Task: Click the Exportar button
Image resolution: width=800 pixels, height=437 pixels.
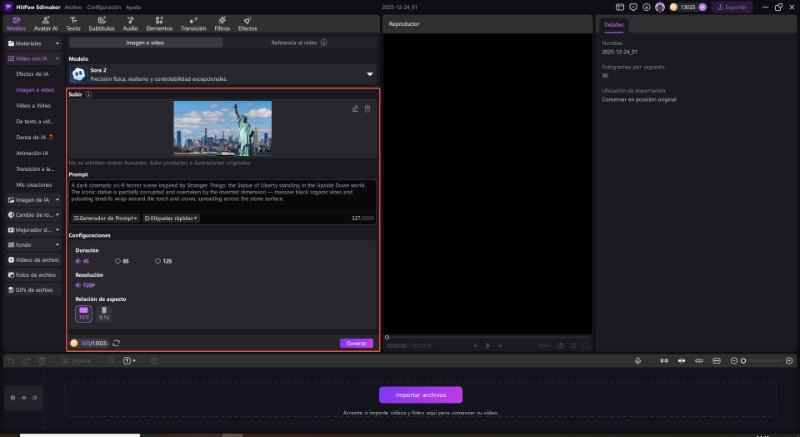Action: (x=732, y=7)
